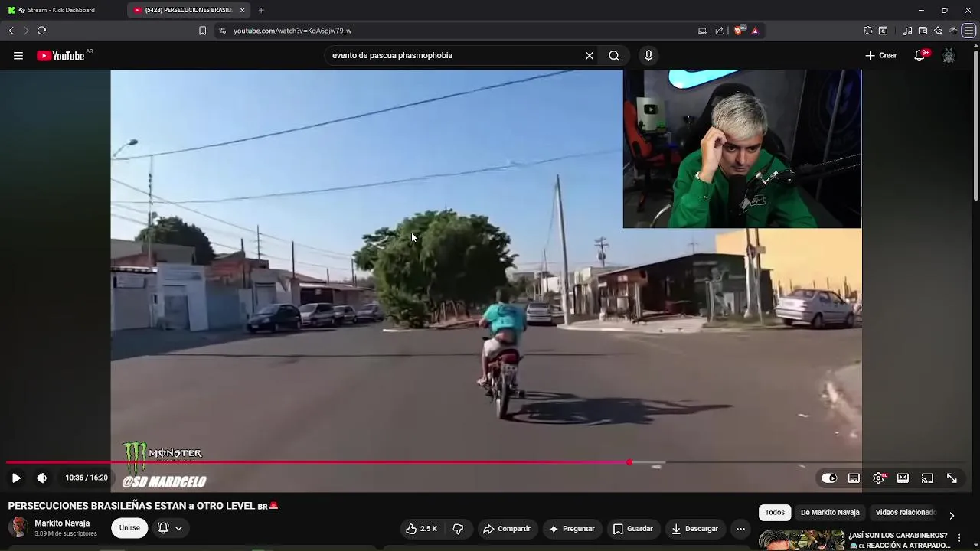Click Descargar to download video
Viewport: 980px width, 551px height.
694,529
